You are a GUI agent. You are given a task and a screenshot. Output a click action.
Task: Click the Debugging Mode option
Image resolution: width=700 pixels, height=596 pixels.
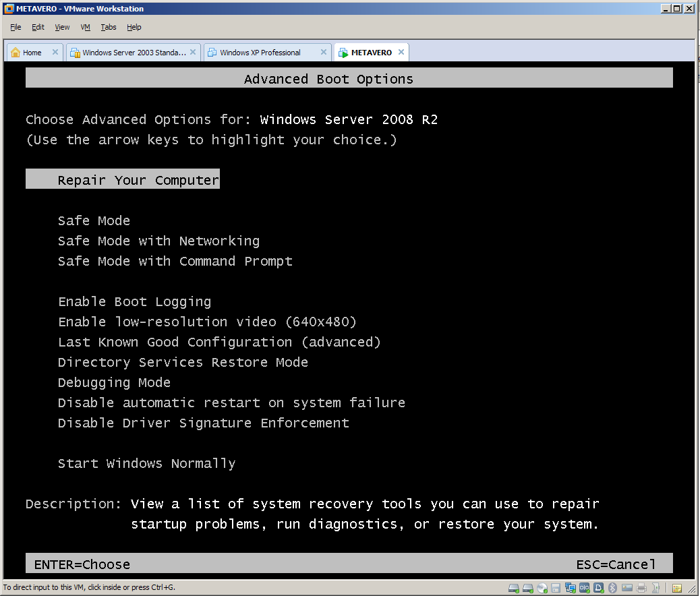click(x=114, y=382)
